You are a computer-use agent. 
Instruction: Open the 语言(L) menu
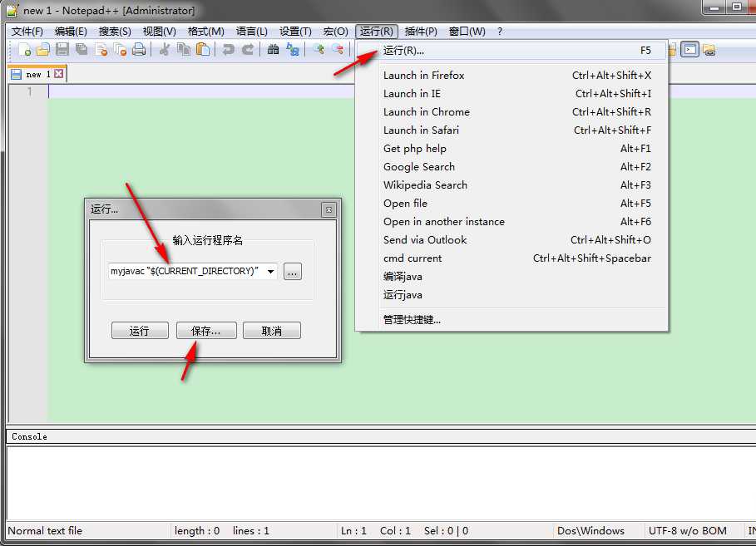252,32
